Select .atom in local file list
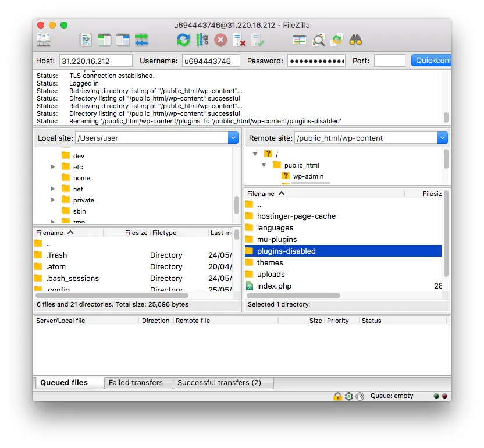This screenshot has height=448, width=484. [133, 266]
